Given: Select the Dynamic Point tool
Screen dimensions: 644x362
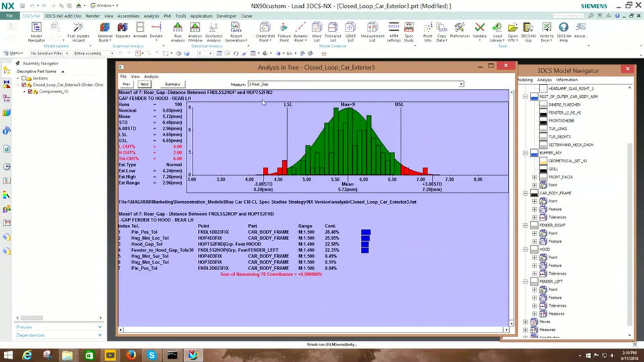Looking at the screenshot, I should (301, 32).
